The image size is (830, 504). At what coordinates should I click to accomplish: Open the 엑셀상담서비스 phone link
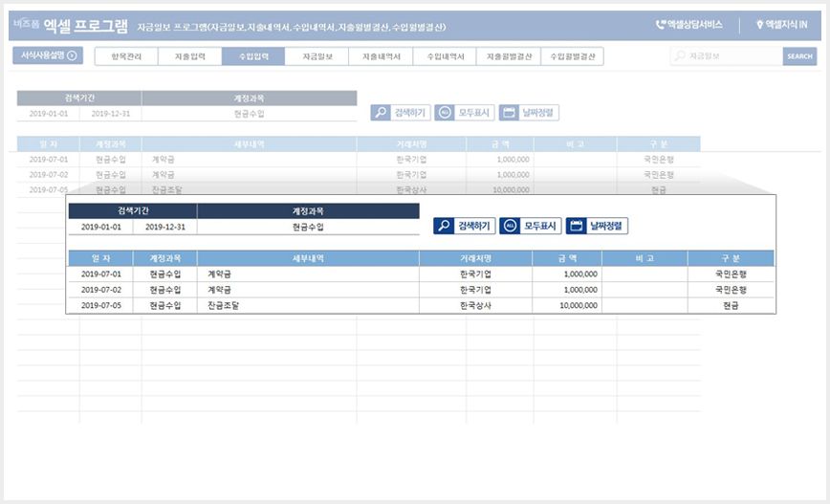pos(689,24)
